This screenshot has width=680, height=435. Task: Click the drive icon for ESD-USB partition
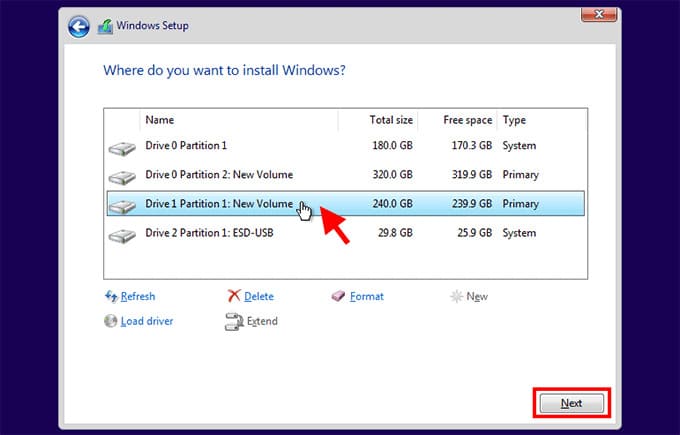pos(122,235)
